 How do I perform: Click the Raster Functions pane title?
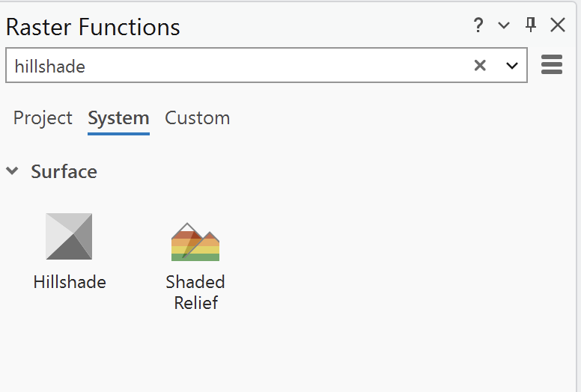[x=93, y=28]
